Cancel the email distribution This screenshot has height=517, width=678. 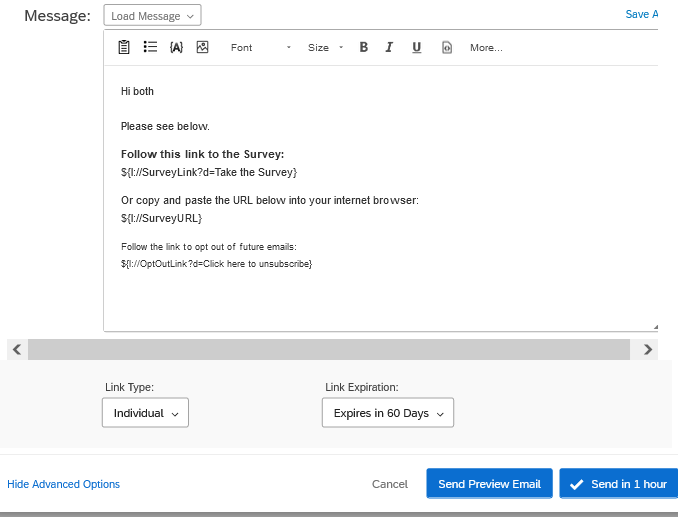[x=389, y=484]
